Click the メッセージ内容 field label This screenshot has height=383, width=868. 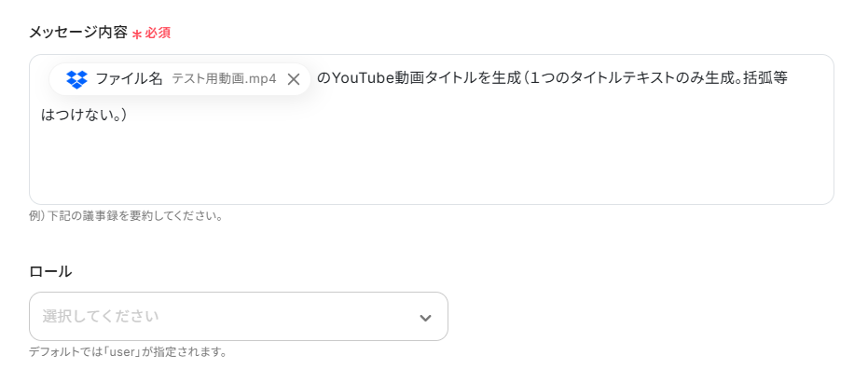(x=77, y=32)
